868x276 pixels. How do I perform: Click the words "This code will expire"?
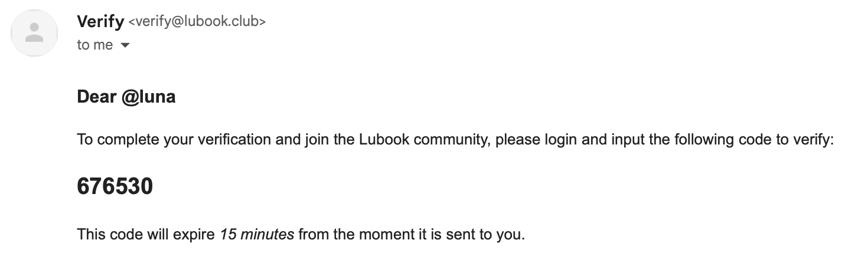pos(145,234)
